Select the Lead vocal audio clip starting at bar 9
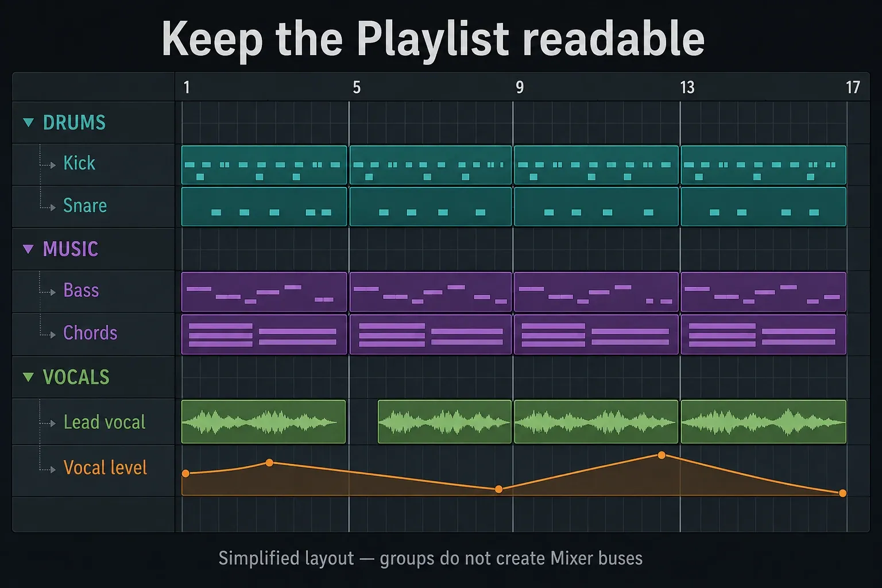This screenshot has height=588, width=882. point(596,422)
